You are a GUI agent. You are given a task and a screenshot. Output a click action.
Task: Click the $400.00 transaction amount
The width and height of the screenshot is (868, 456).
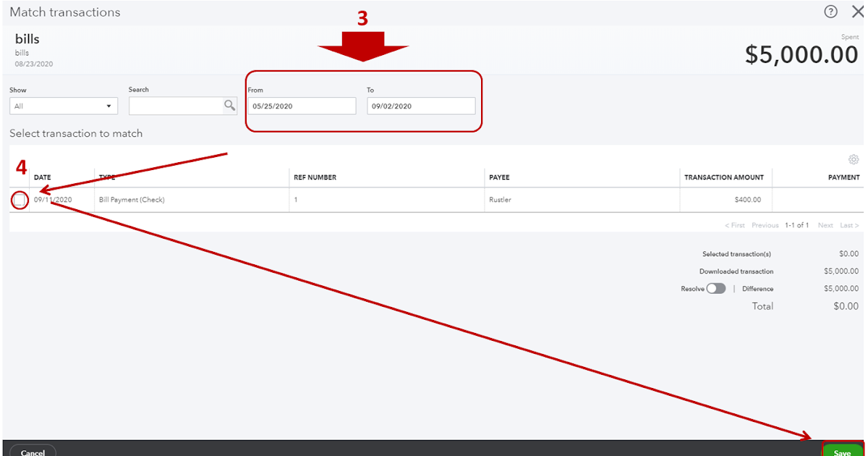(x=749, y=200)
